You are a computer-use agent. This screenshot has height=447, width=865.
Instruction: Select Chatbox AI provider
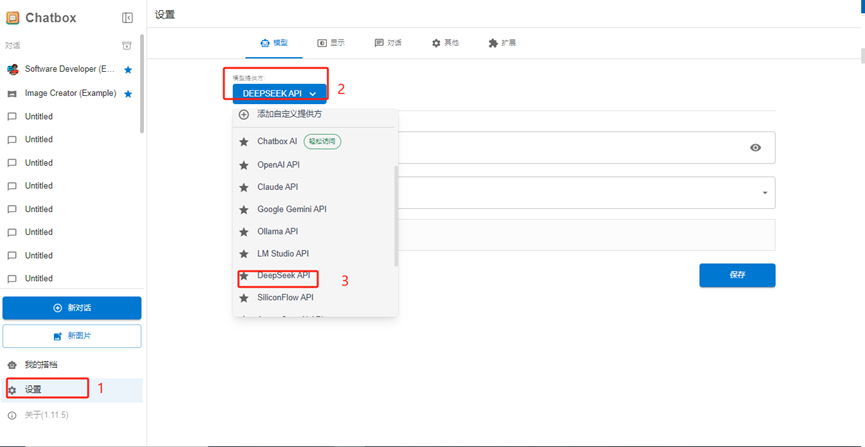pos(315,141)
